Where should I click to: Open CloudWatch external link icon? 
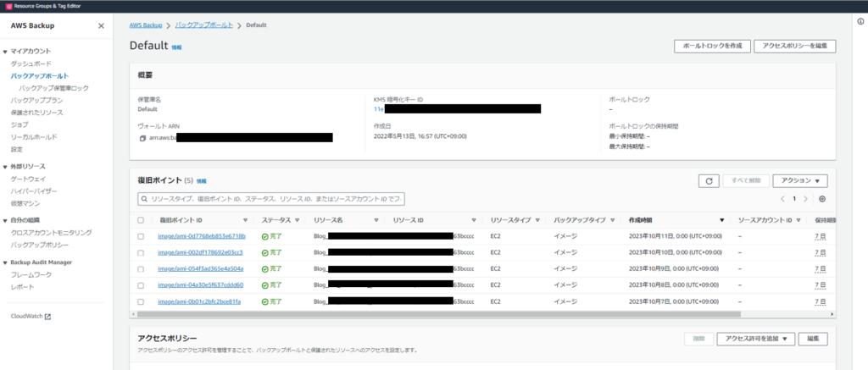point(47,317)
